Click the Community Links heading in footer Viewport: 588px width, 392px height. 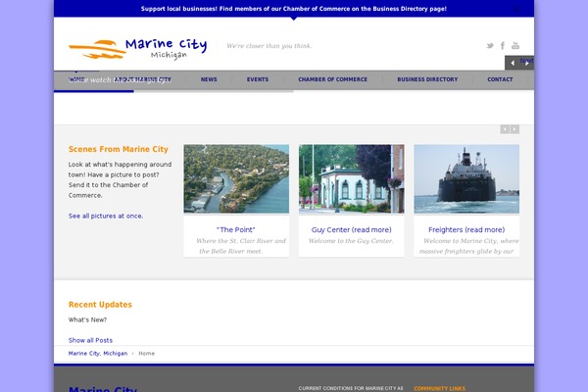(439, 389)
